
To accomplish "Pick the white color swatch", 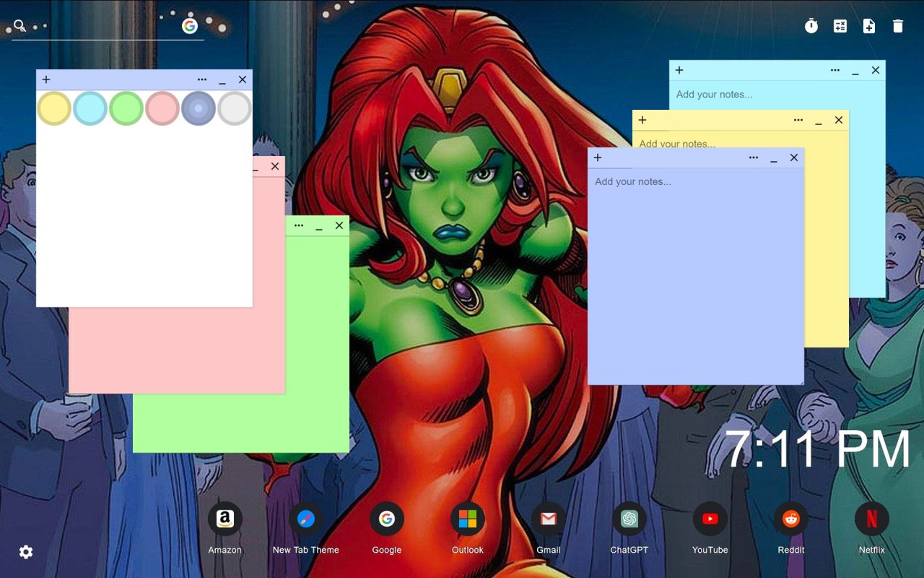I will (235, 108).
